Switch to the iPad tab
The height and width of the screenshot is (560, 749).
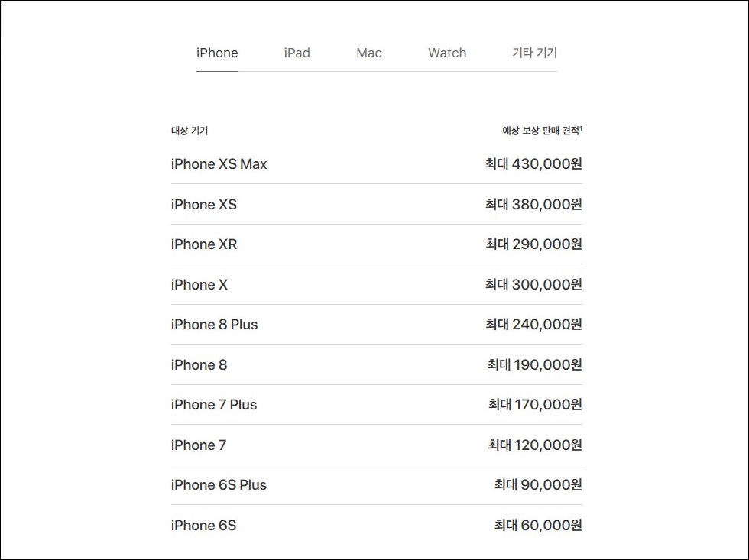pos(297,53)
